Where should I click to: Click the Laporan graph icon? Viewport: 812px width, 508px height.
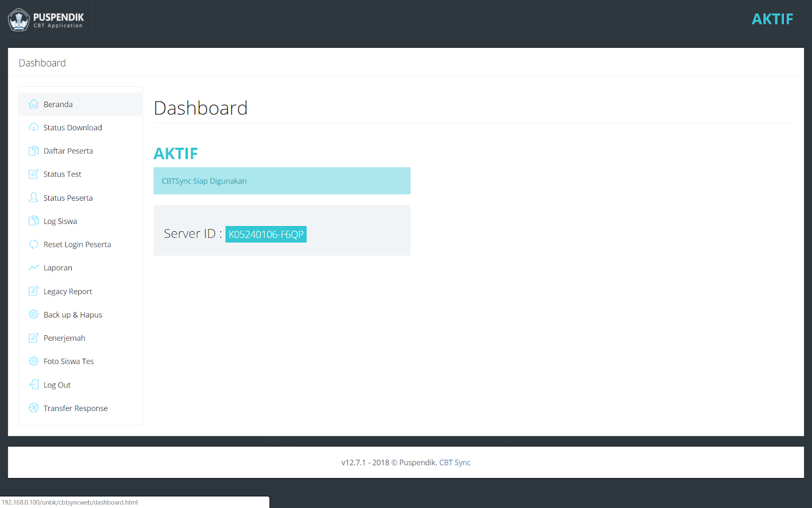click(x=33, y=268)
